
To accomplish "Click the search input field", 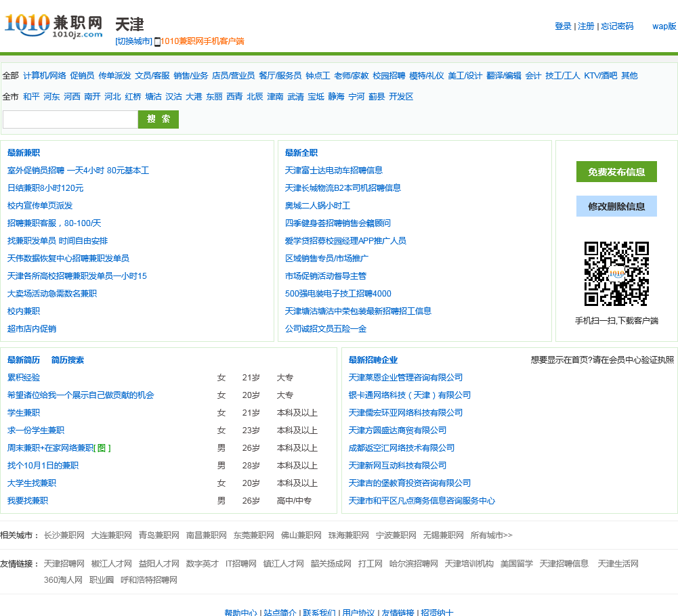I will [70, 119].
